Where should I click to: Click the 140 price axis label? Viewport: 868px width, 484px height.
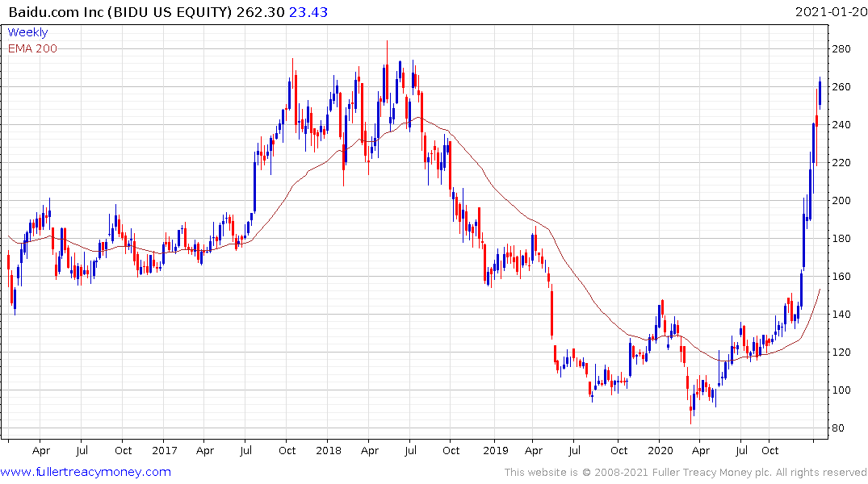[x=841, y=314]
